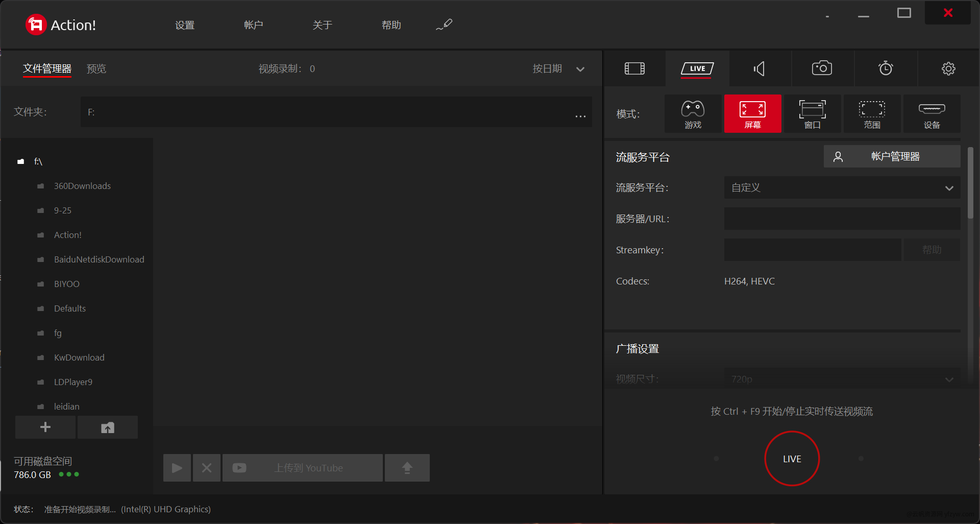This screenshot has width=980, height=524.
Task: Select the BaiduNetdiskDownload folder
Action: click(99, 259)
